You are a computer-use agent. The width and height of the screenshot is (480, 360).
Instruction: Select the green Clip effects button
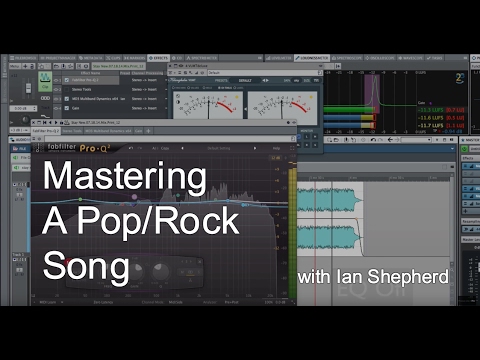tap(45, 81)
